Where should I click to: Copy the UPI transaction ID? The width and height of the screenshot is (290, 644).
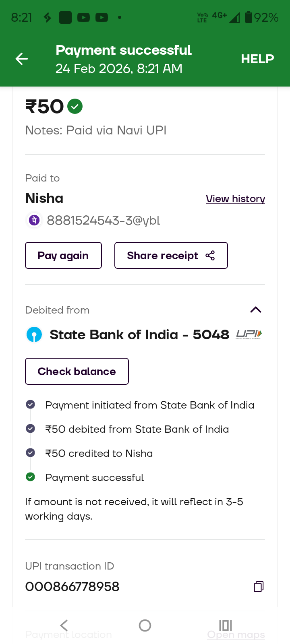click(259, 587)
